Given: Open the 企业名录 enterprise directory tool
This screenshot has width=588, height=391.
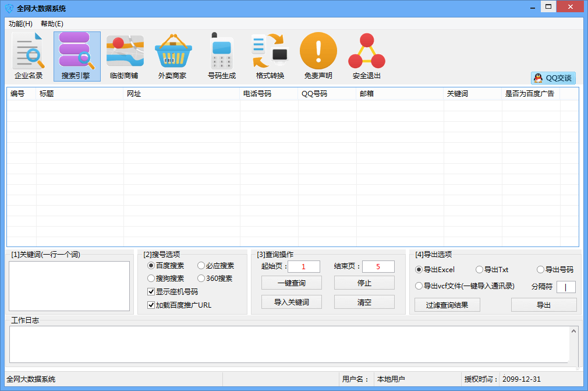Looking at the screenshot, I should (x=29, y=57).
